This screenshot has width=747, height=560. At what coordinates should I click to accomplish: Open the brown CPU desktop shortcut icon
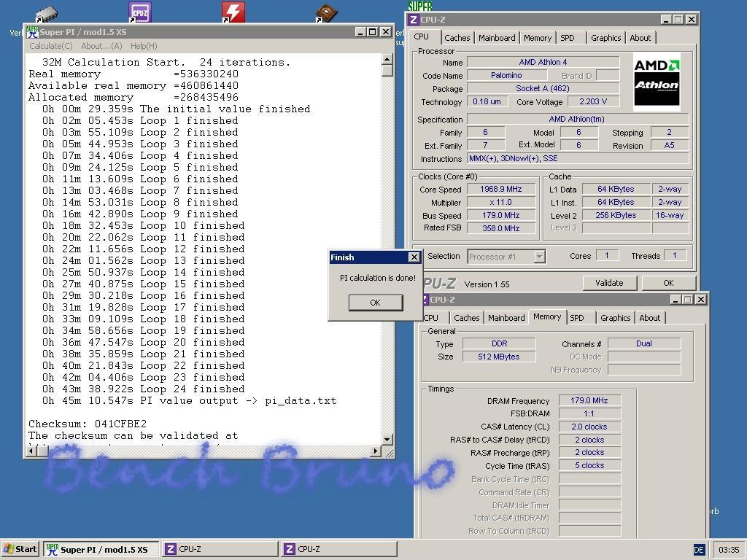[326, 13]
